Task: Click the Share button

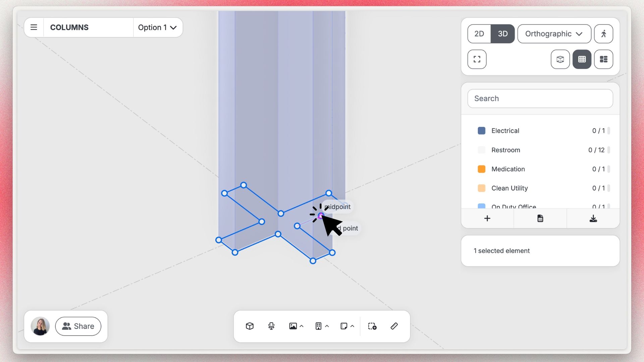Action: [x=78, y=326]
